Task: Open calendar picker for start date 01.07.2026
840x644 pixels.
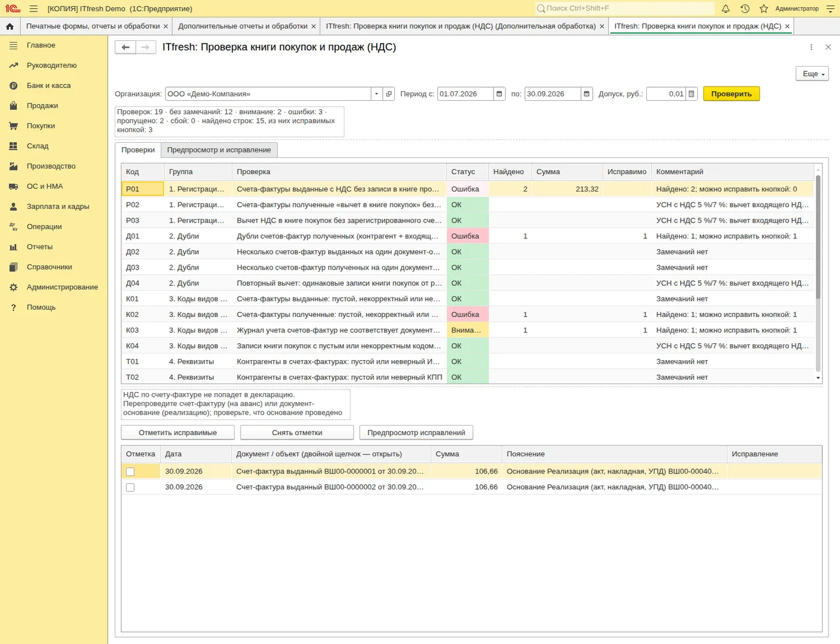Action: coord(499,94)
